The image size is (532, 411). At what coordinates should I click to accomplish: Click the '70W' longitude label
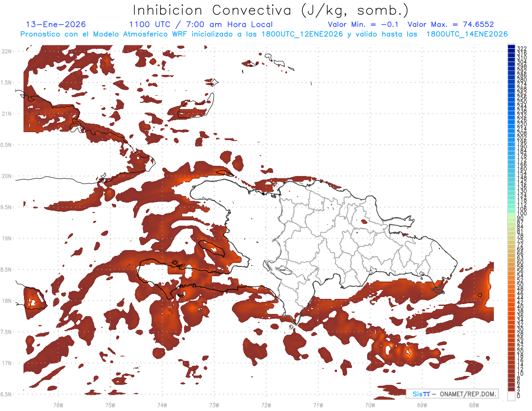[x=370, y=405]
